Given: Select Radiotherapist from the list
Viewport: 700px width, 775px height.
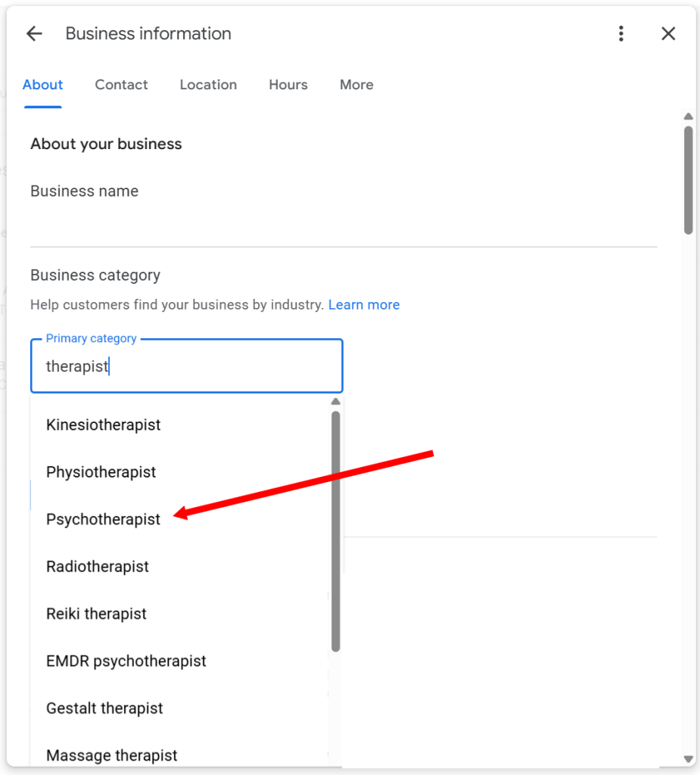Looking at the screenshot, I should (x=97, y=566).
